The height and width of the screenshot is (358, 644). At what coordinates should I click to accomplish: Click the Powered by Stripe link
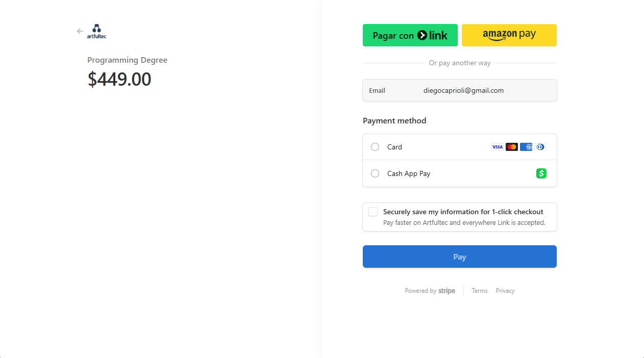tap(430, 291)
